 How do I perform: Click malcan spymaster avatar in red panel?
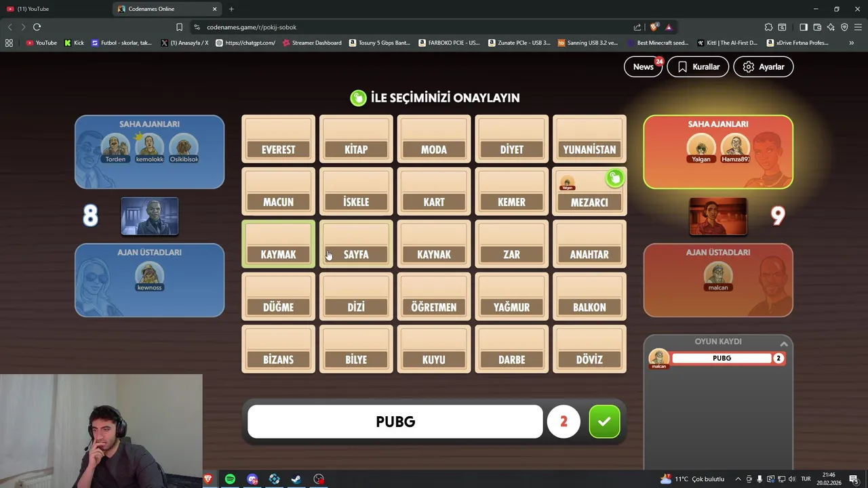point(718,275)
